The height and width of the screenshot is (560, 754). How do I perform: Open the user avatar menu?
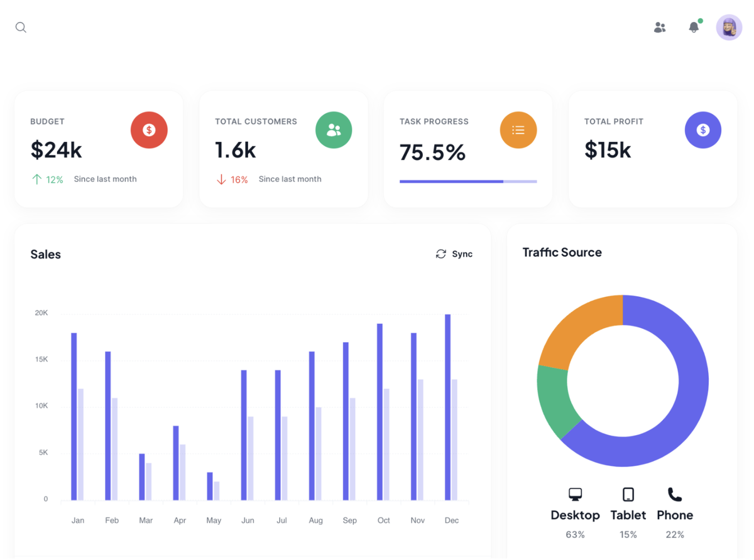pos(729,28)
